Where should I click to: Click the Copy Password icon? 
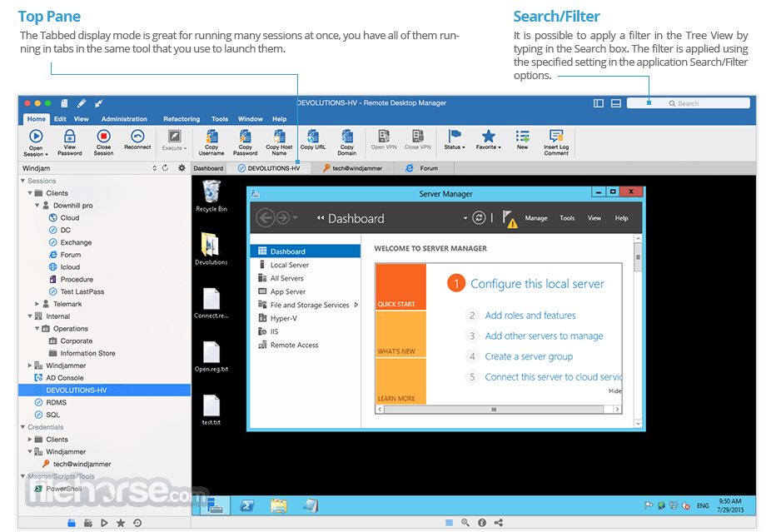coord(246,136)
